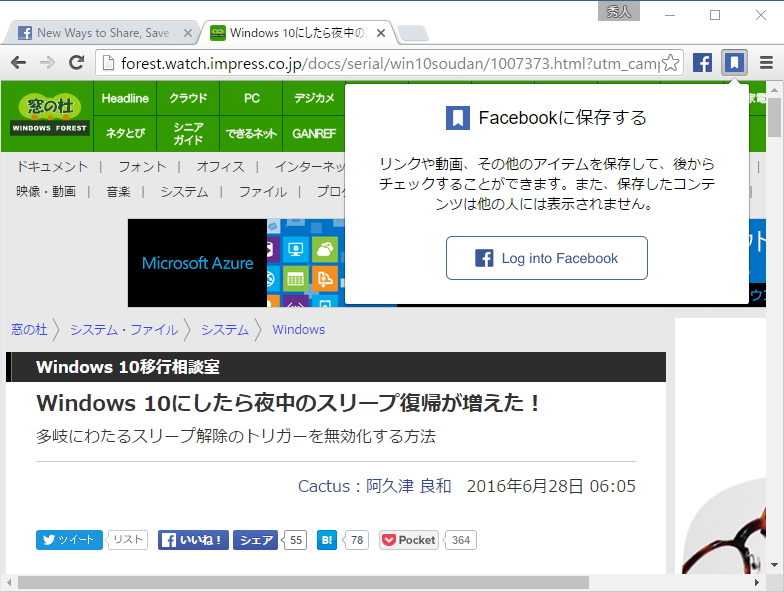Open a new tab with the blank tab button
This screenshot has width=784, height=592.
pos(414,33)
